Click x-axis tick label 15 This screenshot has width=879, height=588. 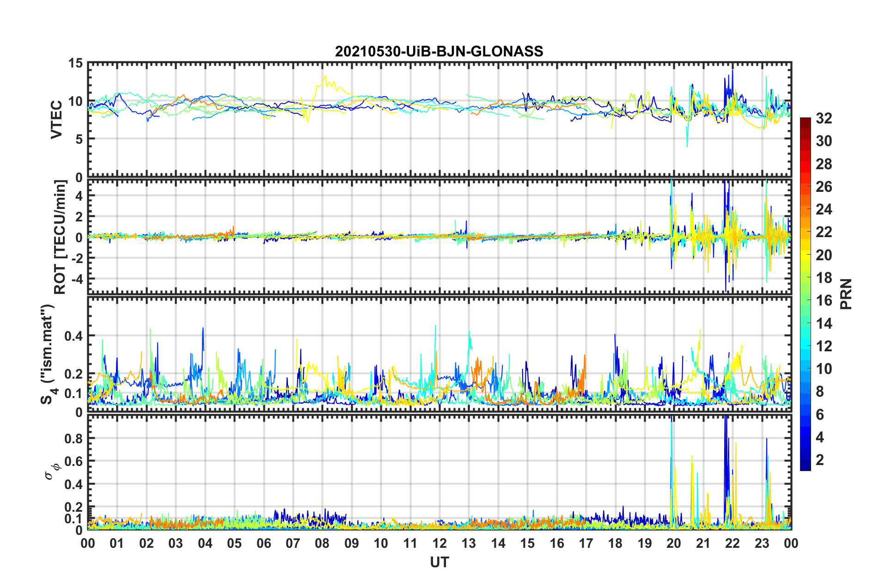[527, 543]
